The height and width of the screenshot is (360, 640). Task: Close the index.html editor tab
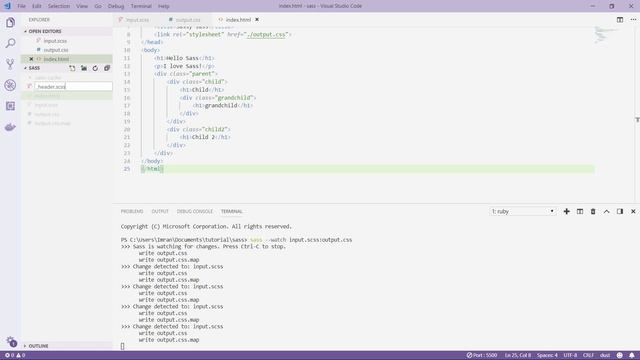[257, 20]
